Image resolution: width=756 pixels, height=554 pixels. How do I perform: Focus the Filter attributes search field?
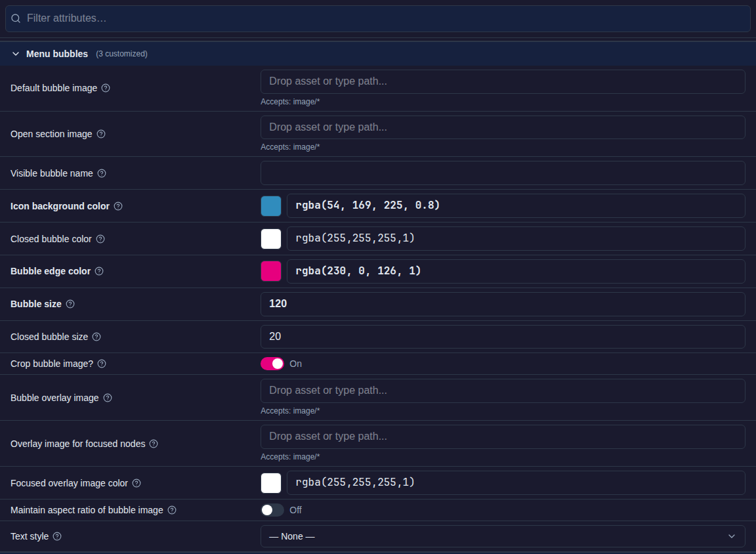click(x=377, y=18)
